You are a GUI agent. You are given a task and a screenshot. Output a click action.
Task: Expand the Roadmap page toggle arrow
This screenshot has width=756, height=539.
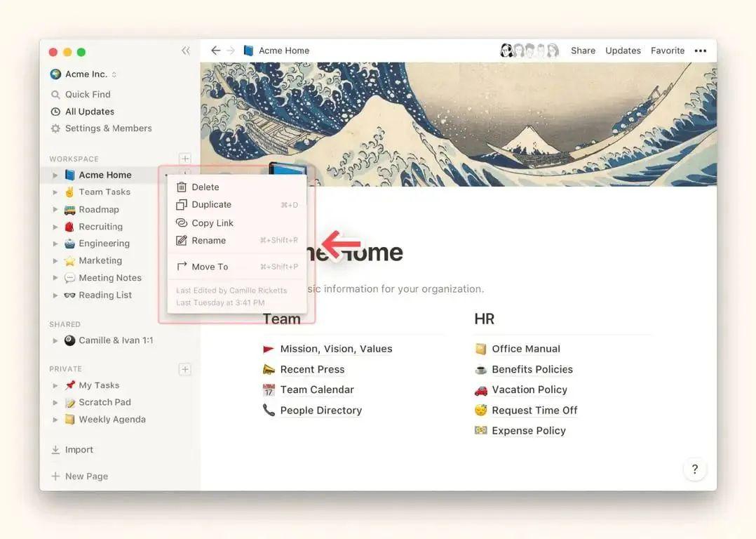click(x=55, y=209)
